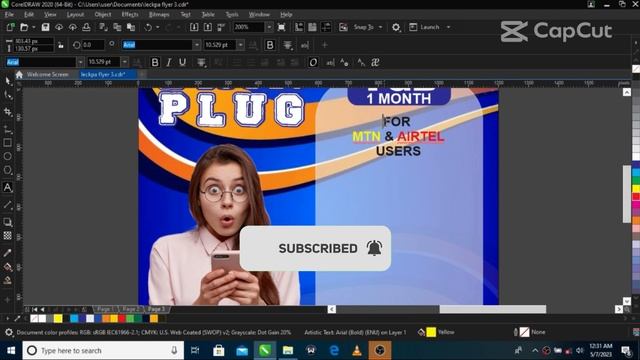Open the Bitmaps menu
640x360 pixels.
point(159,14)
